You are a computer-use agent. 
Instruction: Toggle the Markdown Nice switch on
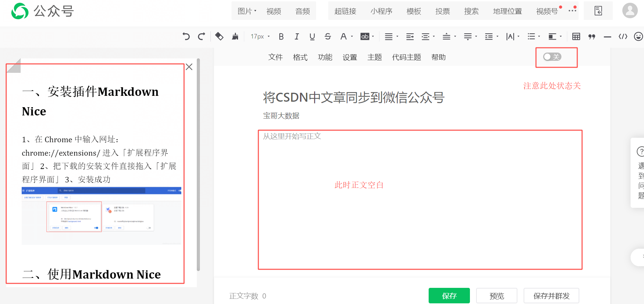click(552, 57)
